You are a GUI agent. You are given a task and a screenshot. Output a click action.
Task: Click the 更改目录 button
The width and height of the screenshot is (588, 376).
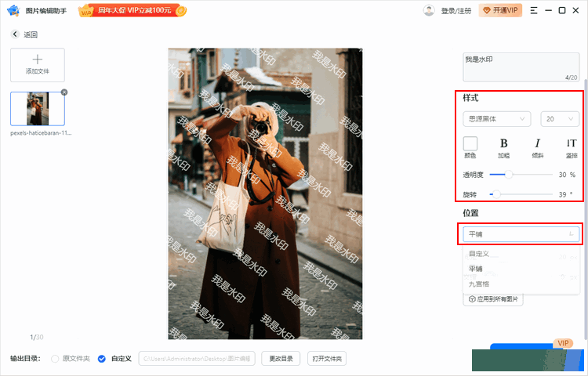pos(281,359)
